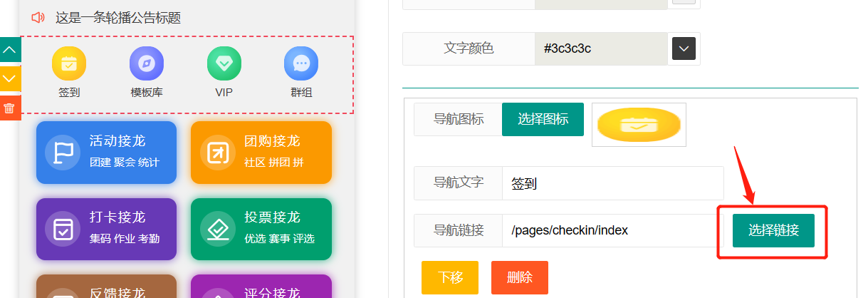Click the orange 删除 button
The height and width of the screenshot is (298, 868).
tap(520, 277)
